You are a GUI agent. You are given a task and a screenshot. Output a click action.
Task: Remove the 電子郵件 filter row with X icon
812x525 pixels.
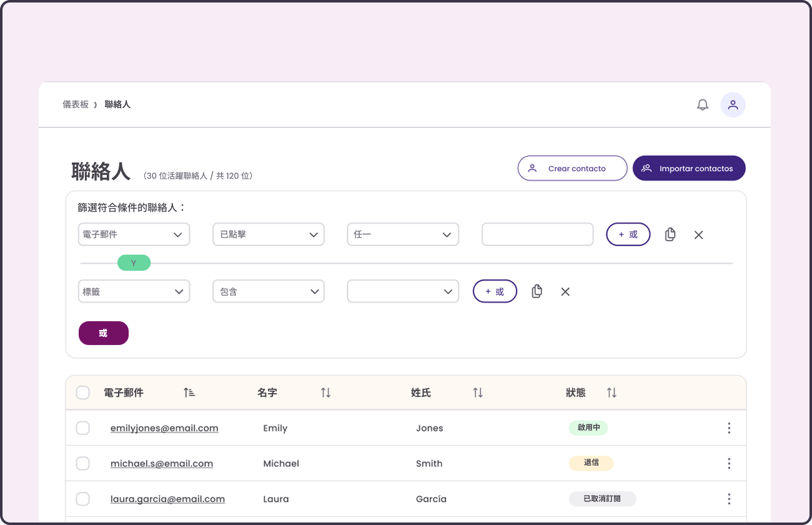click(699, 235)
